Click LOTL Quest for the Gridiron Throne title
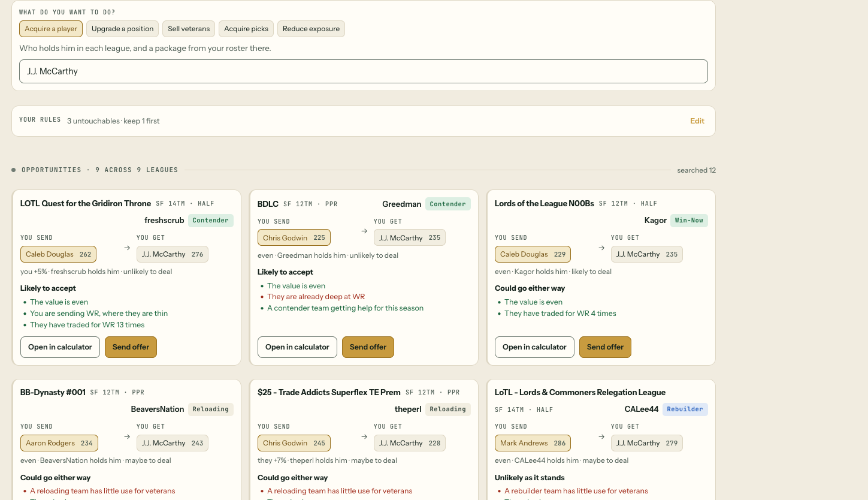Screen dimensions: 868x500 point(86,203)
